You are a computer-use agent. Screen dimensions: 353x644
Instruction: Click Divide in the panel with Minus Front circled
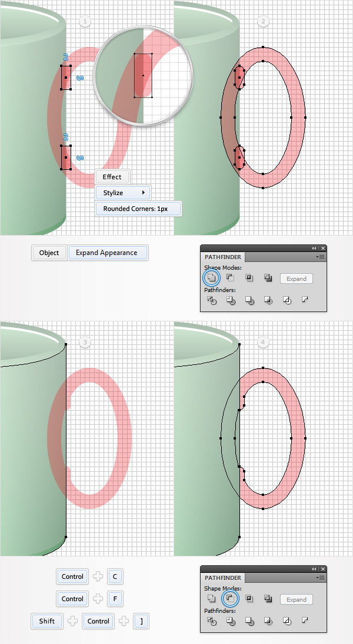point(211,621)
